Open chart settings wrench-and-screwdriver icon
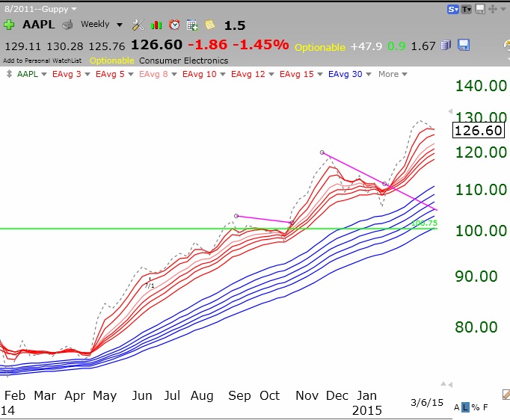This screenshot has width=510, height=420. coord(138,25)
